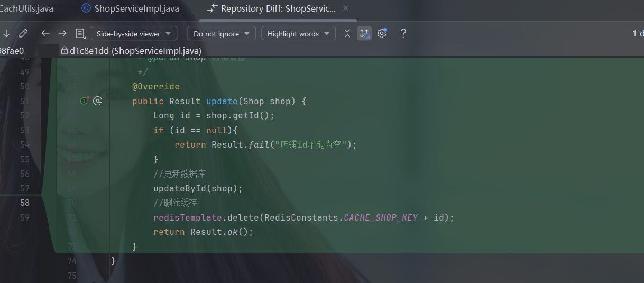644x283 pixels.
Task: Click d1c8e1dd (ShopServiceImpl.java) revision label
Action: [135, 51]
